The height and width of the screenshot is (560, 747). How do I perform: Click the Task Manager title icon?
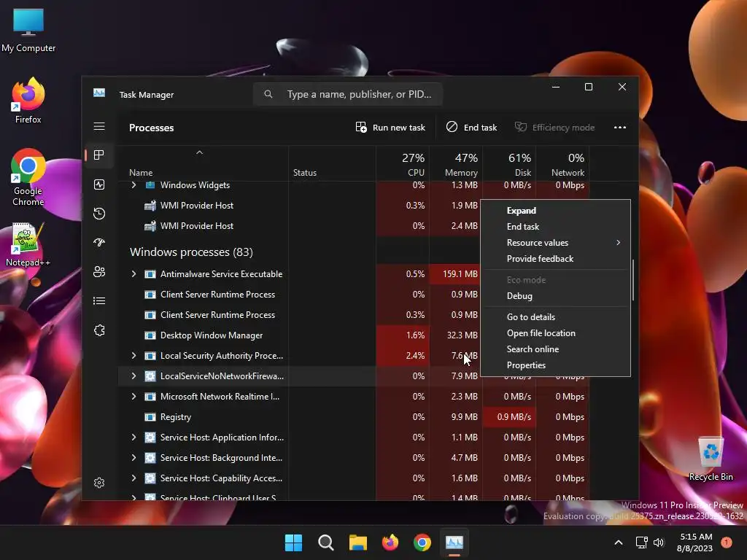point(99,93)
